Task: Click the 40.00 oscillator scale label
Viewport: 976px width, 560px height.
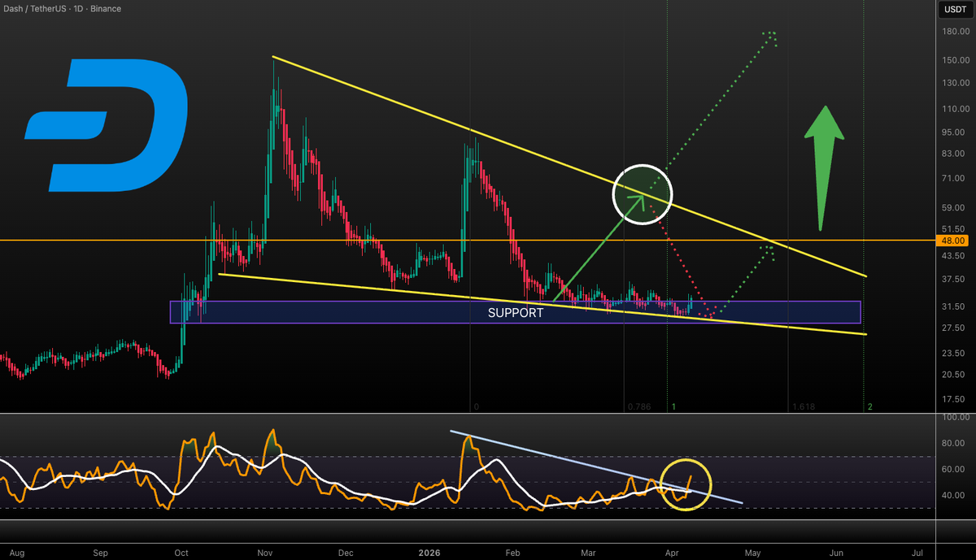Action: 953,496
